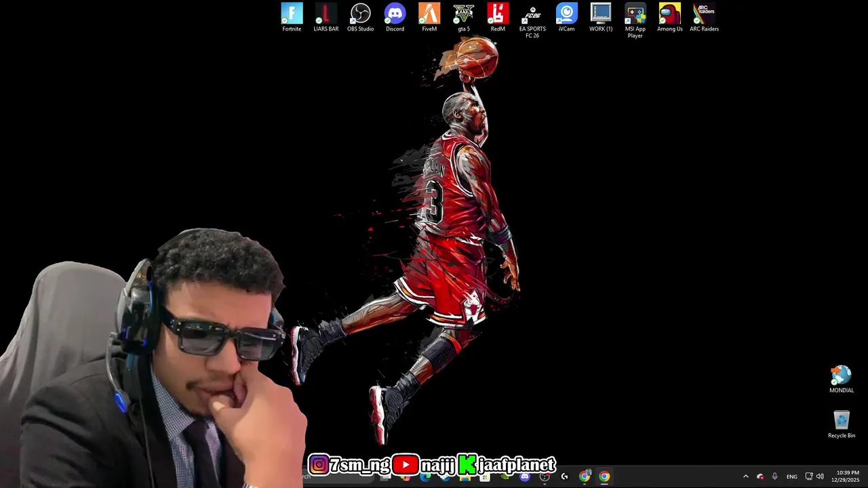
Task: Open the FiveM desktop shortcut
Action: pyautogui.click(x=429, y=18)
